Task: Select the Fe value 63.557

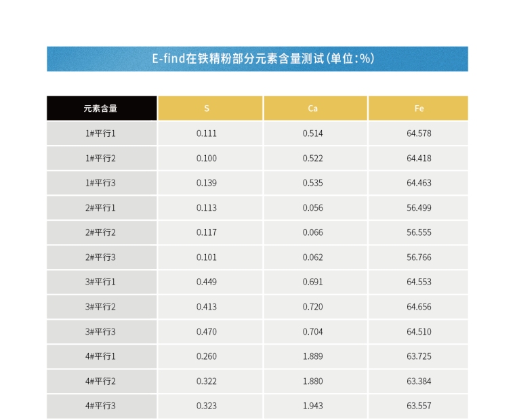Action: click(x=418, y=406)
